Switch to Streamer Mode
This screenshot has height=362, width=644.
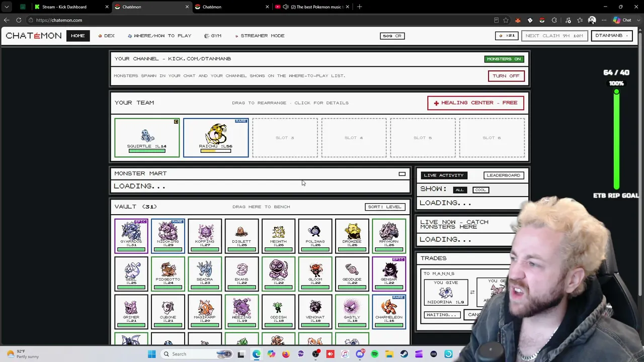coord(259,36)
